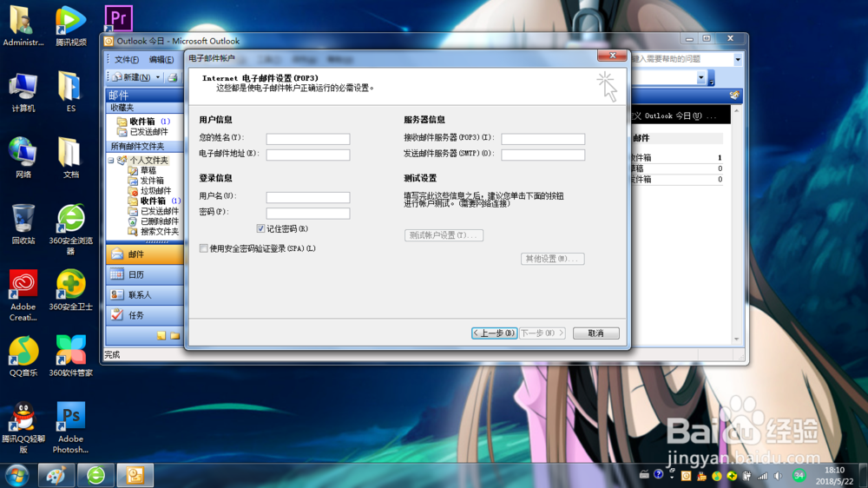The width and height of the screenshot is (868, 488).
Task: Click the 测试帐户设置 button
Action: (444, 235)
